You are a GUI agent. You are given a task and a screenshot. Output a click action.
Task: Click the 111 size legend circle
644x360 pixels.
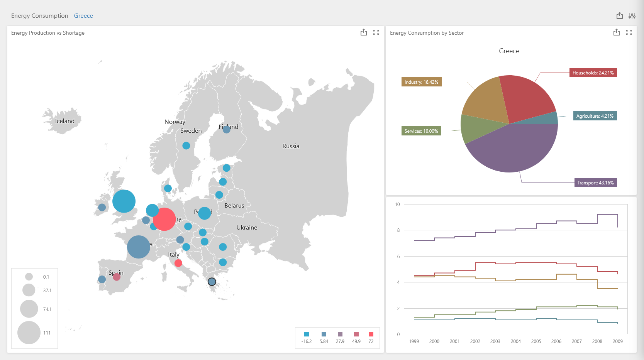tap(29, 333)
